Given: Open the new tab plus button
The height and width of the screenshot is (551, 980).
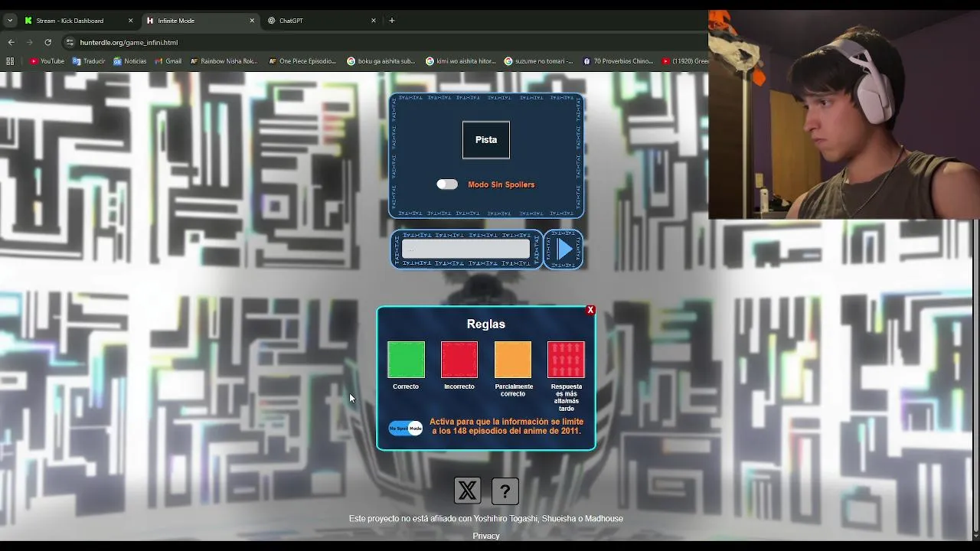Looking at the screenshot, I should [x=392, y=21].
